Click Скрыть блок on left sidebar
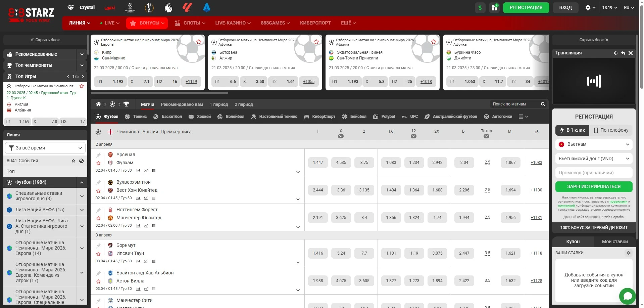 [x=45, y=40]
